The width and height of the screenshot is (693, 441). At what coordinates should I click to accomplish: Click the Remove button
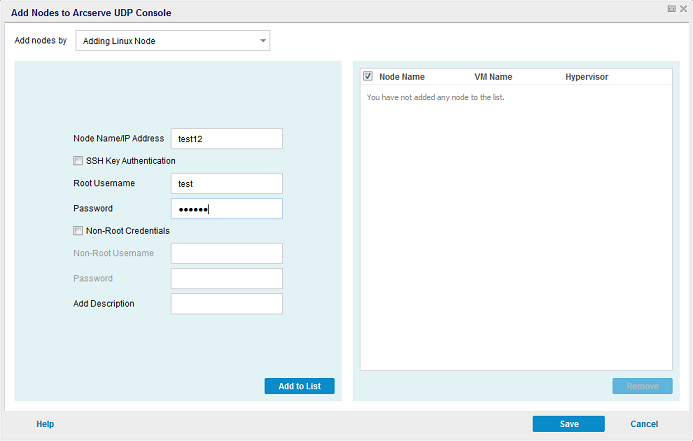click(x=643, y=386)
